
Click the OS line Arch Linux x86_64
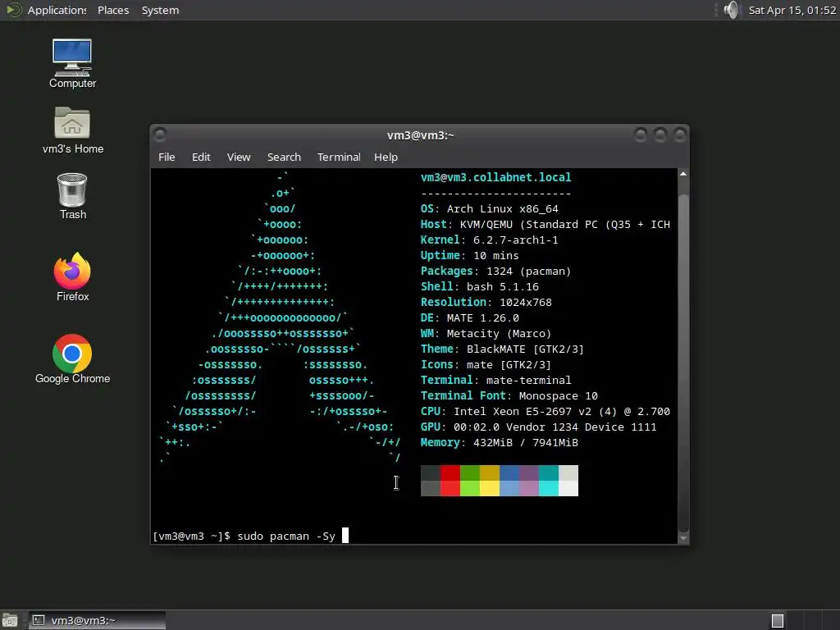(489, 209)
